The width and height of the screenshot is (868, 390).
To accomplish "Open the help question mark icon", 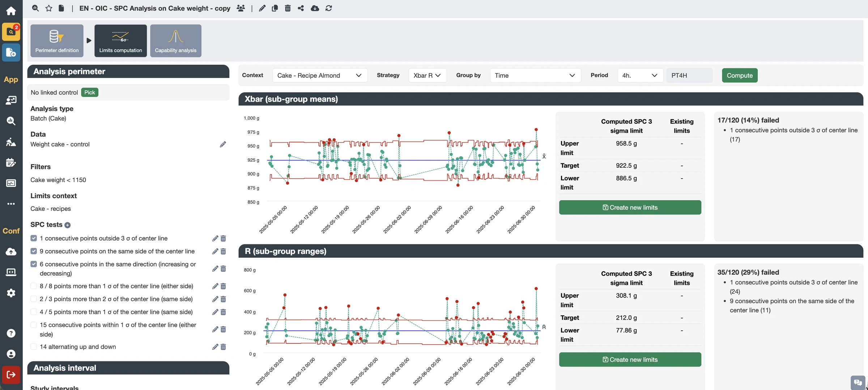I will point(11,333).
